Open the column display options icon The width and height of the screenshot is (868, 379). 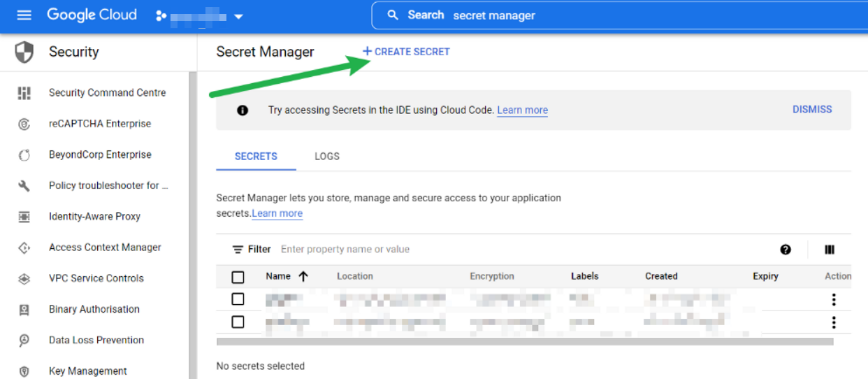click(x=830, y=250)
